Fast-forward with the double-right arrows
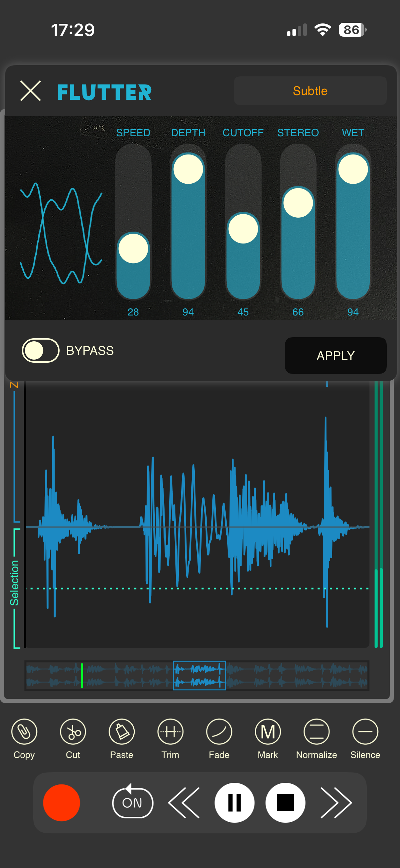 (x=336, y=803)
